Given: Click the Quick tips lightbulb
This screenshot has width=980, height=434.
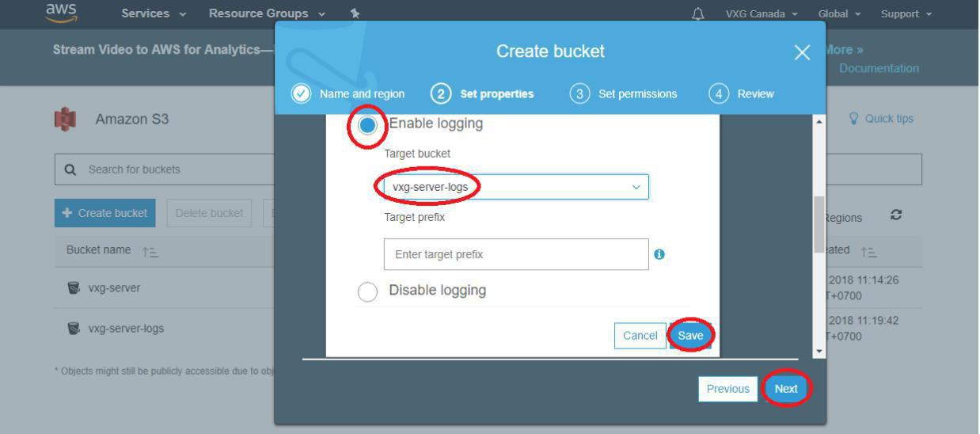Looking at the screenshot, I should 855,119.
